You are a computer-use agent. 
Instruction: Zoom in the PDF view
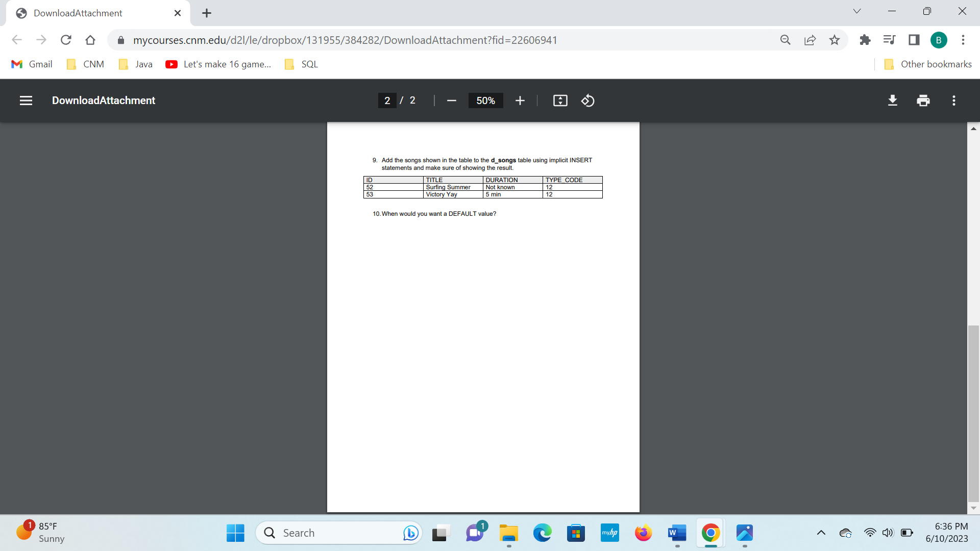point(520,101)
